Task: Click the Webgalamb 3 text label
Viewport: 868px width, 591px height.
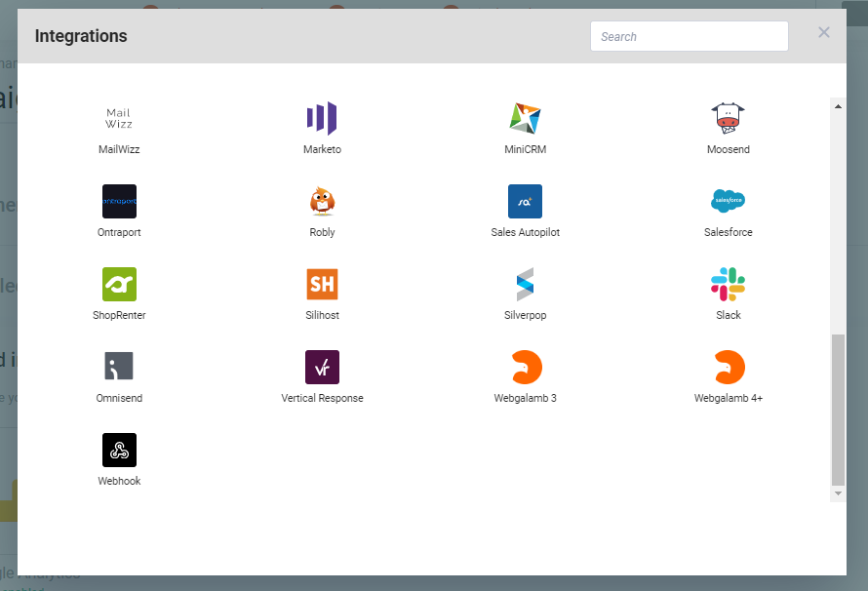Action: (525, 399)
